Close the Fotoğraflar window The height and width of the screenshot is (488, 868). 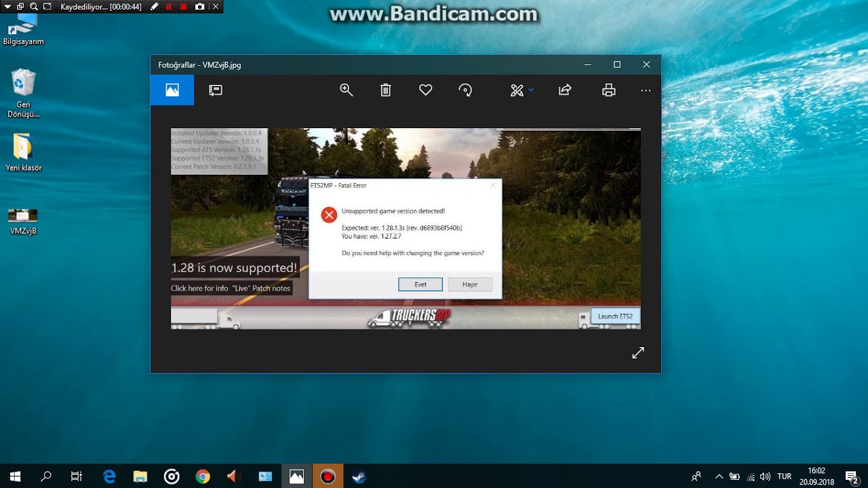tap(646, 64)
